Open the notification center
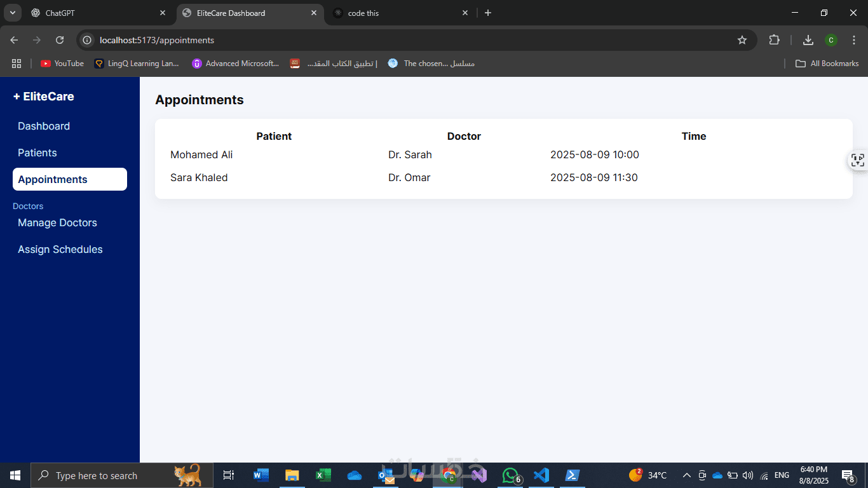Image resolution: width=868 pixels, height=488 pixels. point(848,475)
